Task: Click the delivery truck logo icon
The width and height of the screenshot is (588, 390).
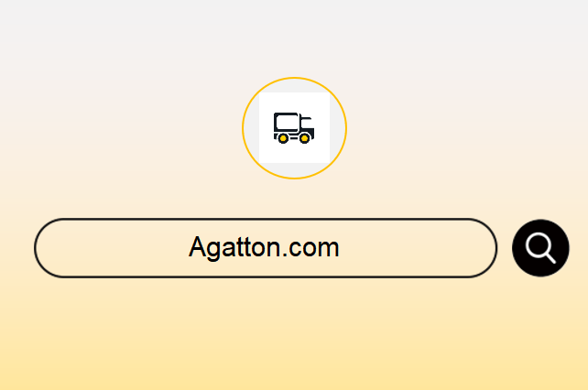Action: (x=294, y=128)
